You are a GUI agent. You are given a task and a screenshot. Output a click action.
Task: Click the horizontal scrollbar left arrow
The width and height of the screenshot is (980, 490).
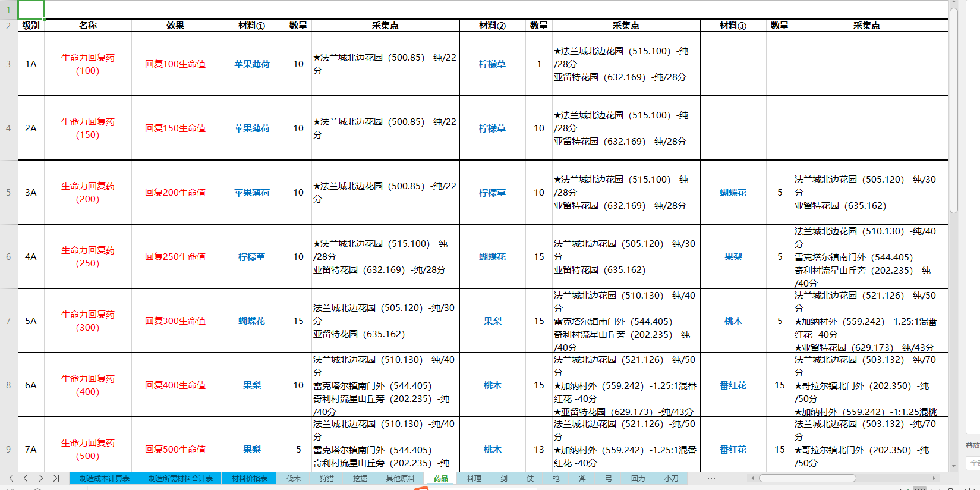[752, 478]
